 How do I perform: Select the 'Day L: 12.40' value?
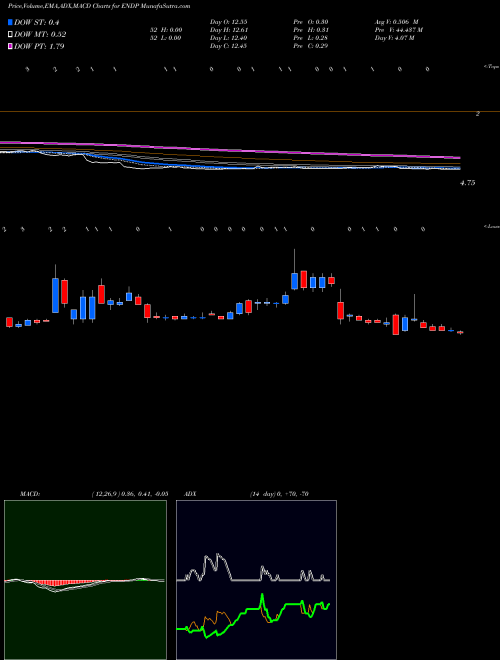click(229, 38)
